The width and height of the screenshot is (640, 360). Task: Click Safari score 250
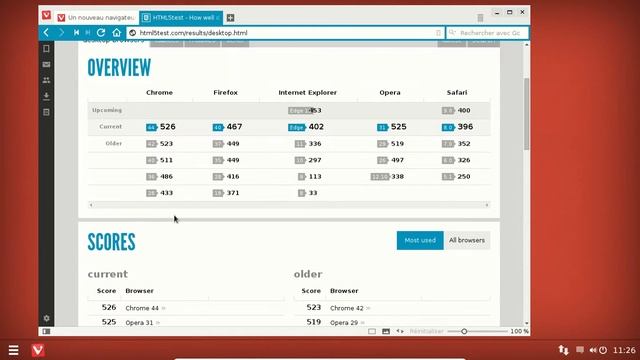[x=464, y=176]
